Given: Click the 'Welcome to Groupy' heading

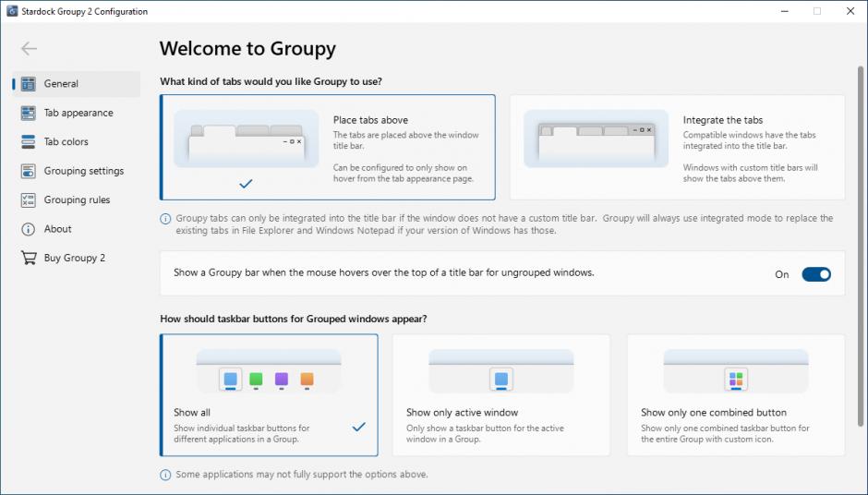Looking at the screenshot, I should pos(247,49).
